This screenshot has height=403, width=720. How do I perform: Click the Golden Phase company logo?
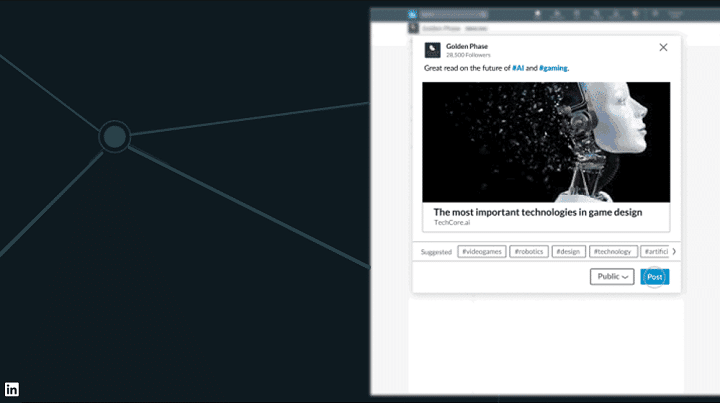click(432, 50)
